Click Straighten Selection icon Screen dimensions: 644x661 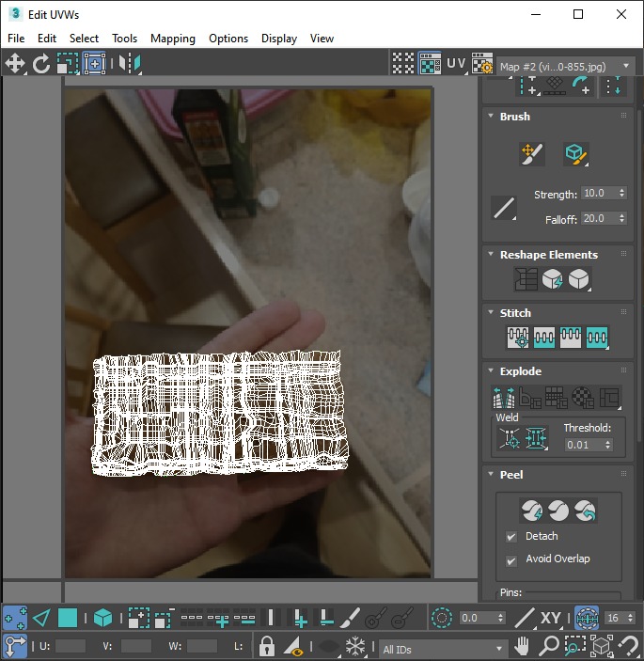(x=526, y=279)
